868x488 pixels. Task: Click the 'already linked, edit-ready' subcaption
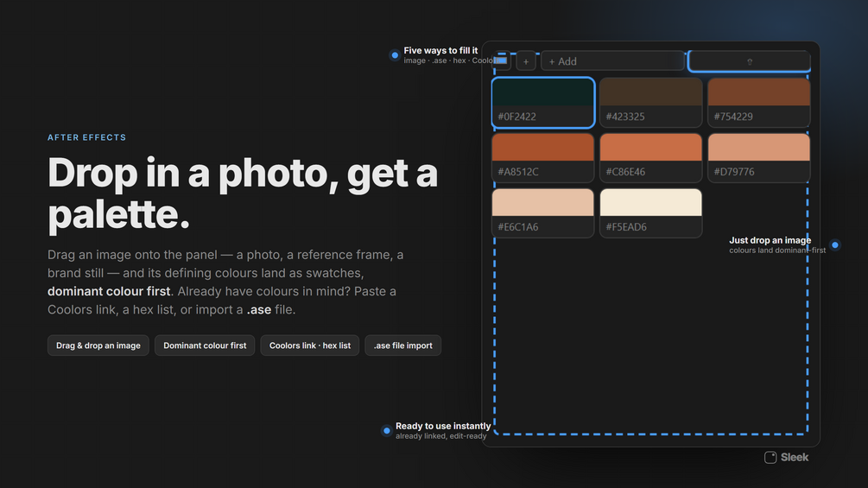(441, 436)
